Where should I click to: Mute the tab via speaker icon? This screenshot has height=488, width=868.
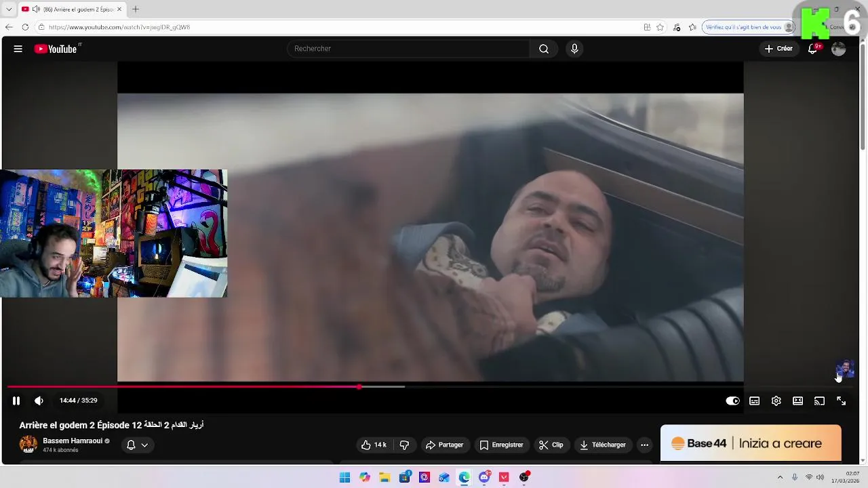click(x=36, y=9)
